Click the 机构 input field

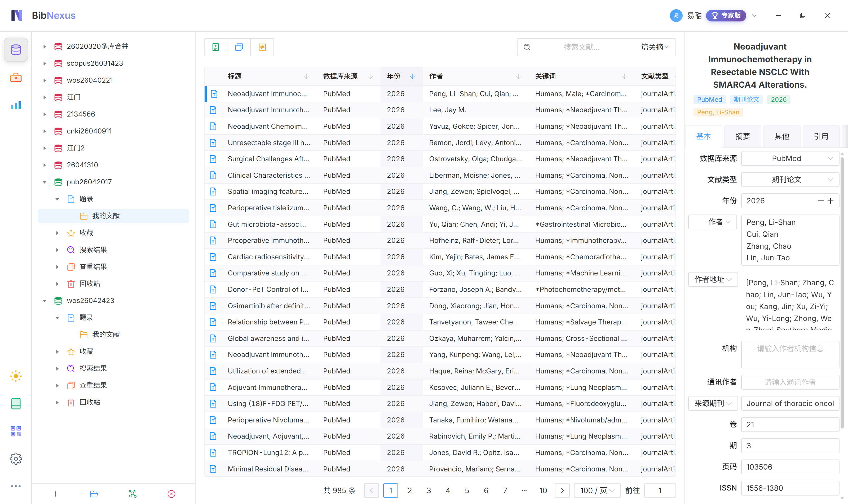tap(790, 355)
